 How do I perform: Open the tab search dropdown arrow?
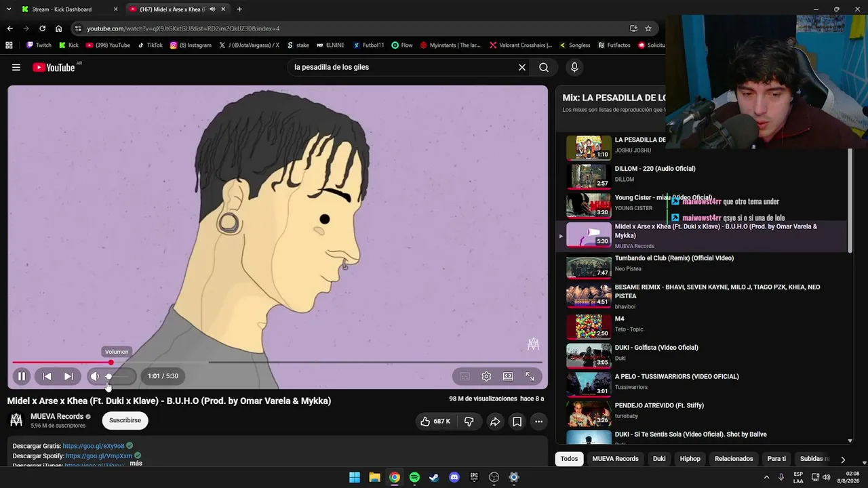tap(8, 9)
